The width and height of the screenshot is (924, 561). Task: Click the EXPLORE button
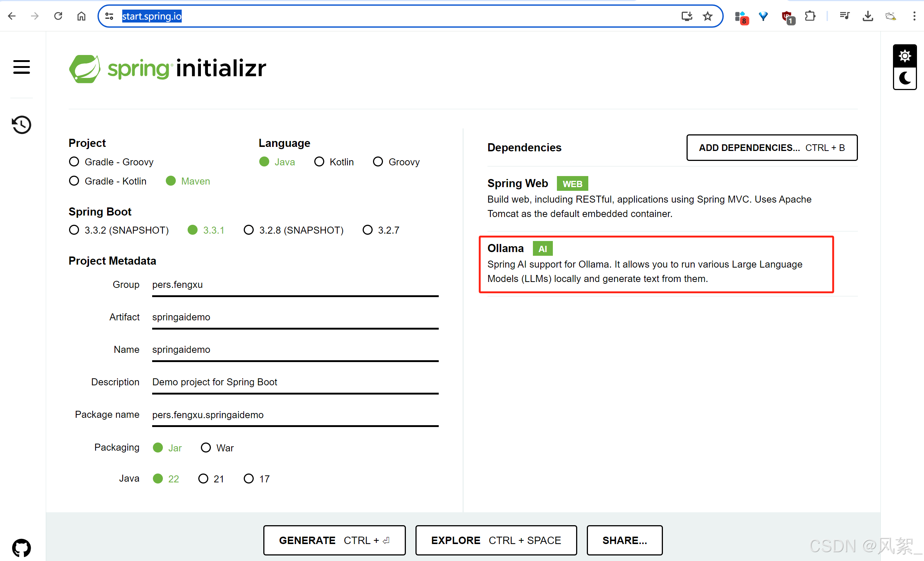496,540
